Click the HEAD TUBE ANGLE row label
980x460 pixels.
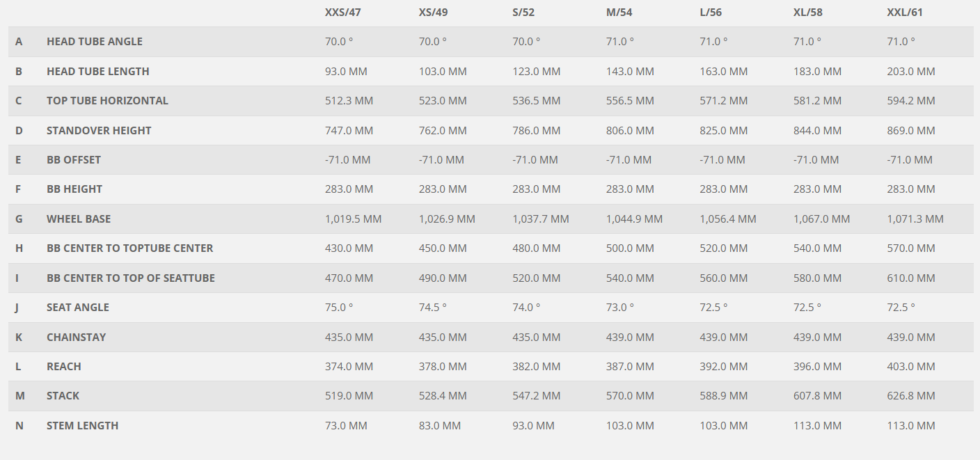(x=95, y=42)
